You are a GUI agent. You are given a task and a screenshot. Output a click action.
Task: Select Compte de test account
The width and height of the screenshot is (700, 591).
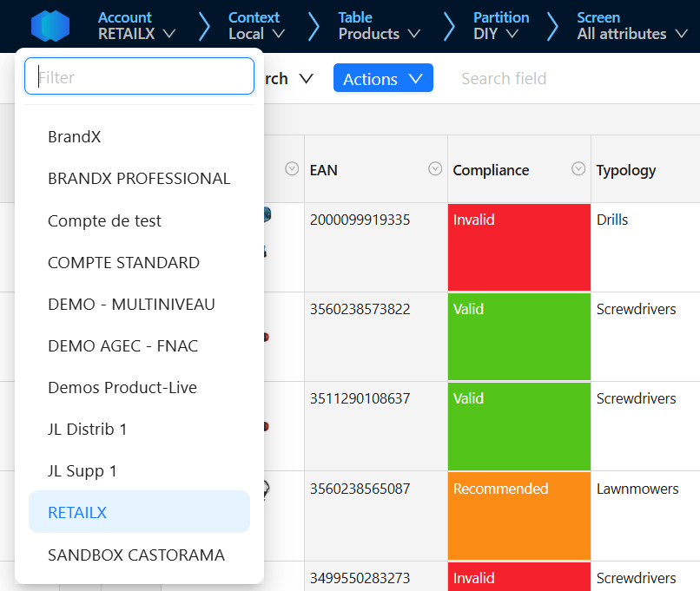pyautogui.click(x=105, y=221)
